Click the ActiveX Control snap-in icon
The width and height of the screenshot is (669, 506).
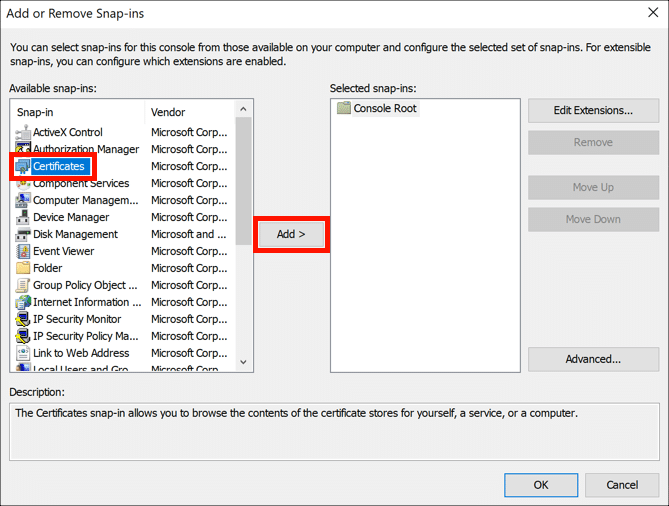tap(24, 132)
